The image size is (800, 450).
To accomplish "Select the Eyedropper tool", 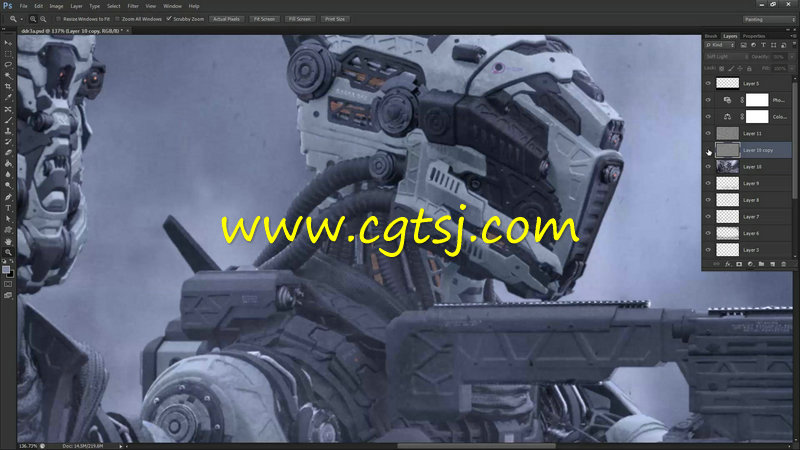I will pos(8,97).
